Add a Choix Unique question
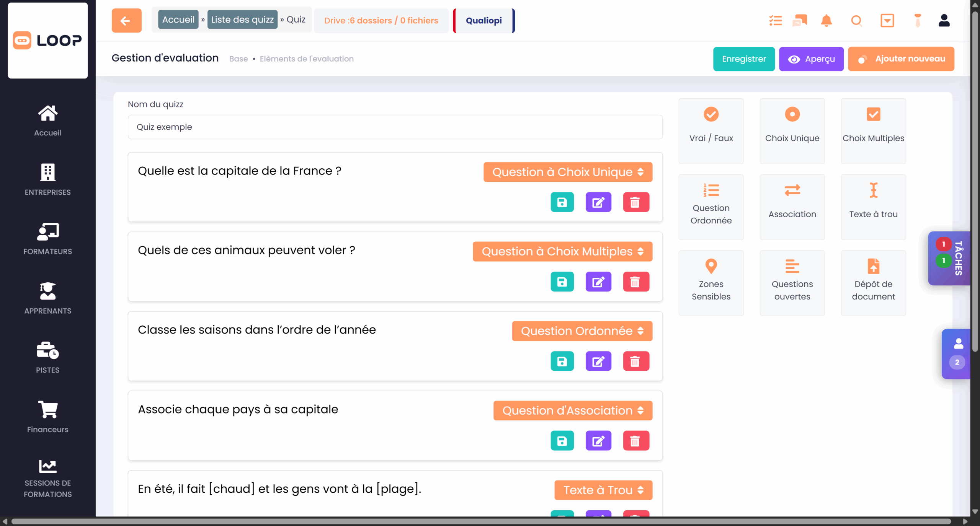This screenshot has width=980, height=526. coord(792,131)
